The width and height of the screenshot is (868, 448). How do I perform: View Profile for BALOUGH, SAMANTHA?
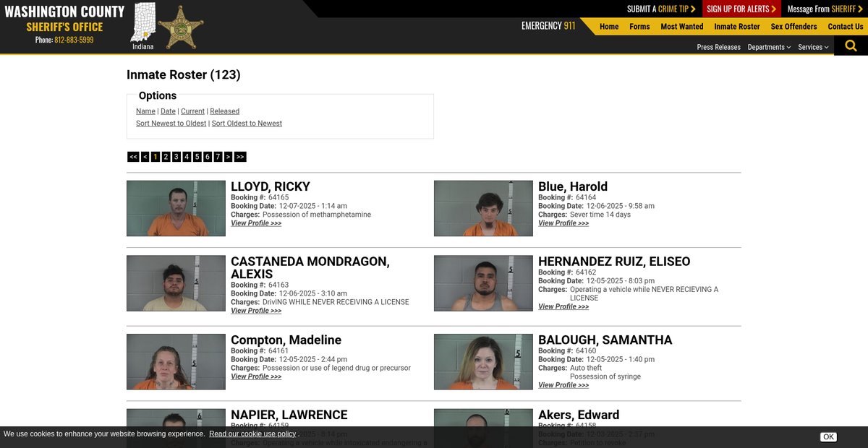(563, 385)
